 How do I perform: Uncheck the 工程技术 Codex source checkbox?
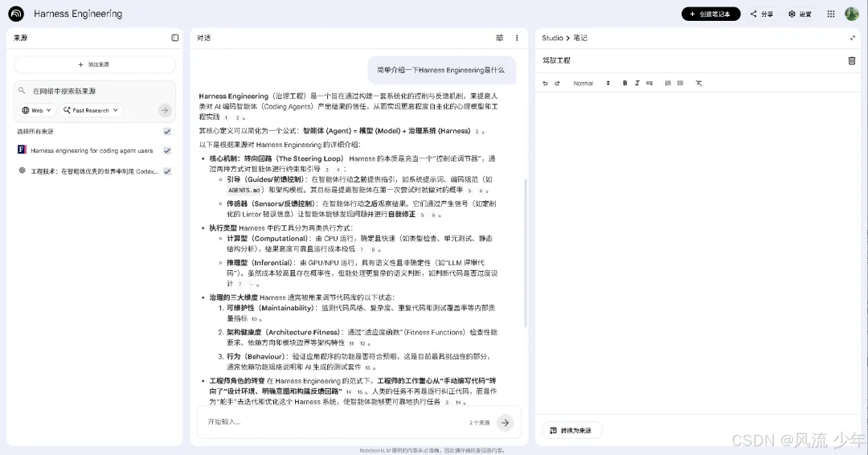pos(167,171)
